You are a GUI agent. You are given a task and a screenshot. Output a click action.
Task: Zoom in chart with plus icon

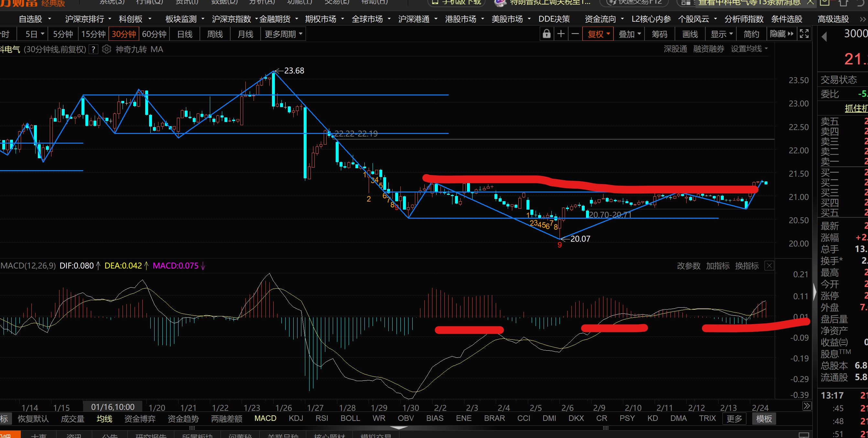tap(561, 34)
